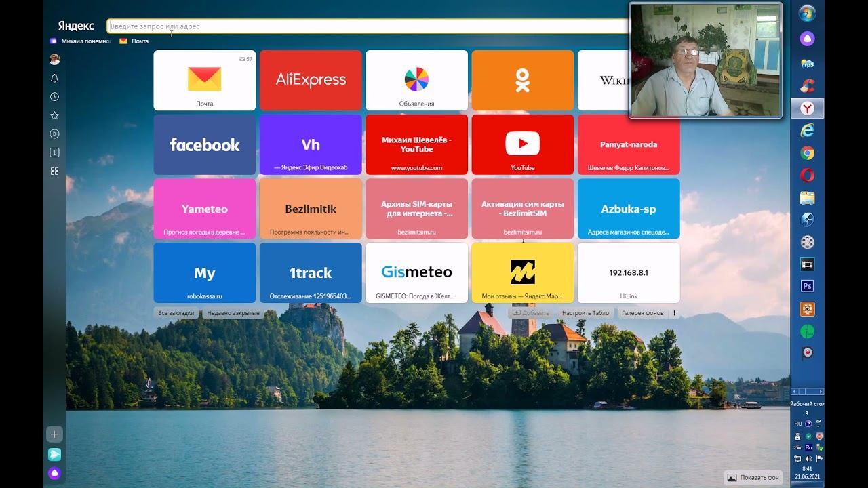Open the green messenger icon in sidebar
This screenshot has height=488, width=868.
(55, 454)
